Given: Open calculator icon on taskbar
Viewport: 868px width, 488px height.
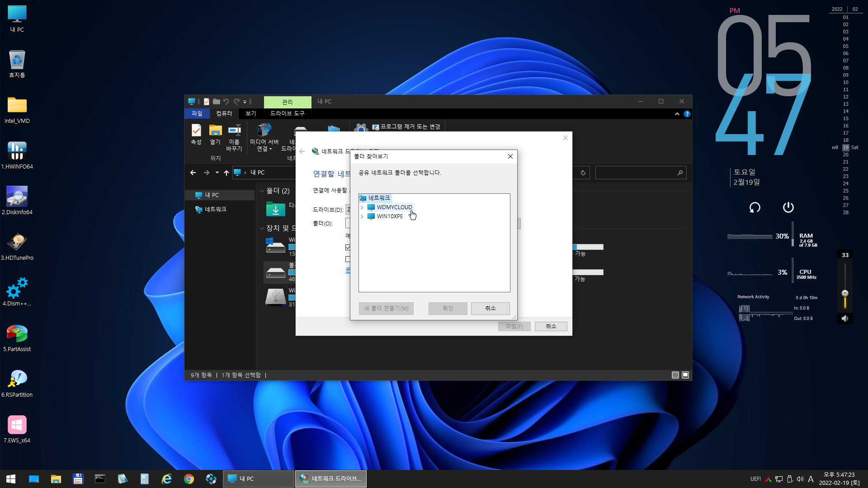Looking at the screenshot, I should (x=145, y=479).
